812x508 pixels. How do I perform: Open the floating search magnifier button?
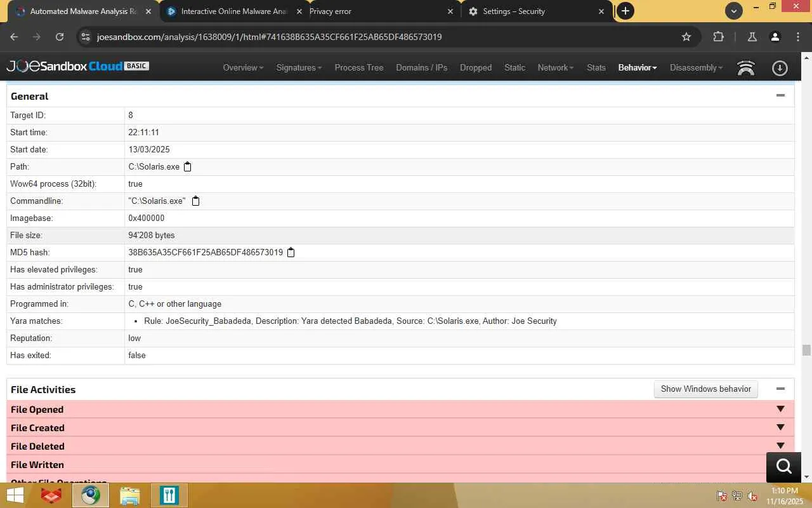point(783,467)
